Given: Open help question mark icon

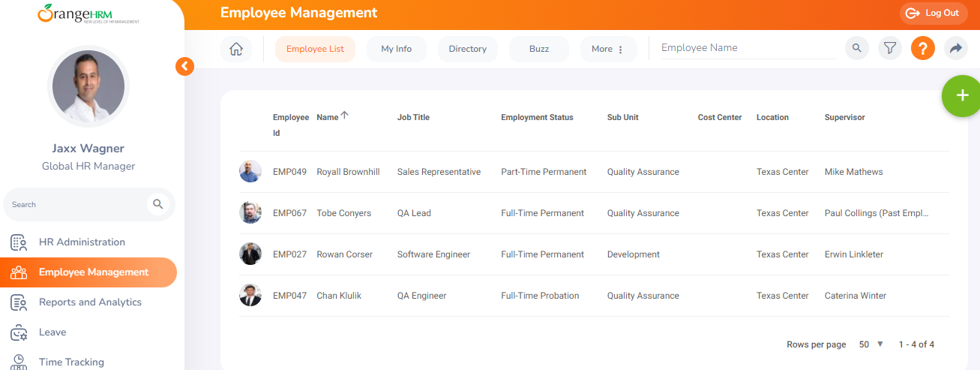Looking at the screenshot, I should (923, 49).
